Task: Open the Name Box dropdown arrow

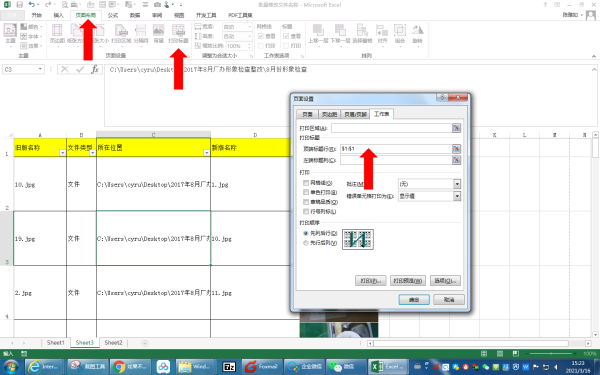Action: pyautogui.click(x=40, y=69)
